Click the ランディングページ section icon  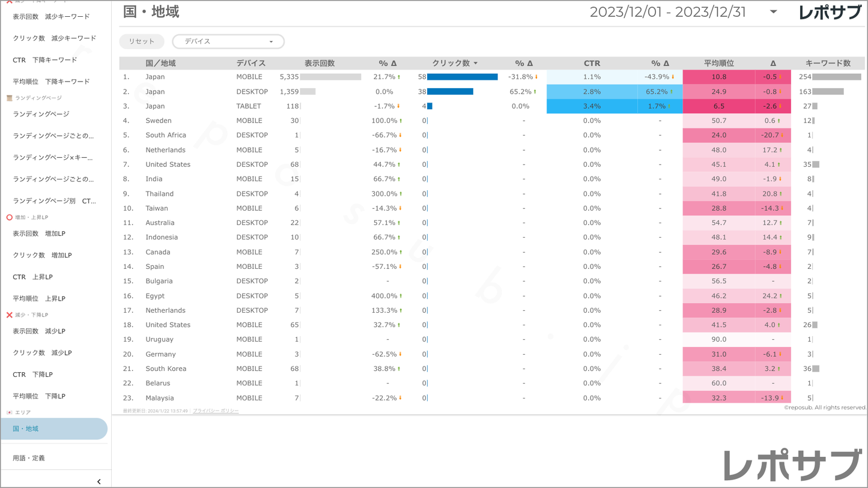tap(9, 98)
